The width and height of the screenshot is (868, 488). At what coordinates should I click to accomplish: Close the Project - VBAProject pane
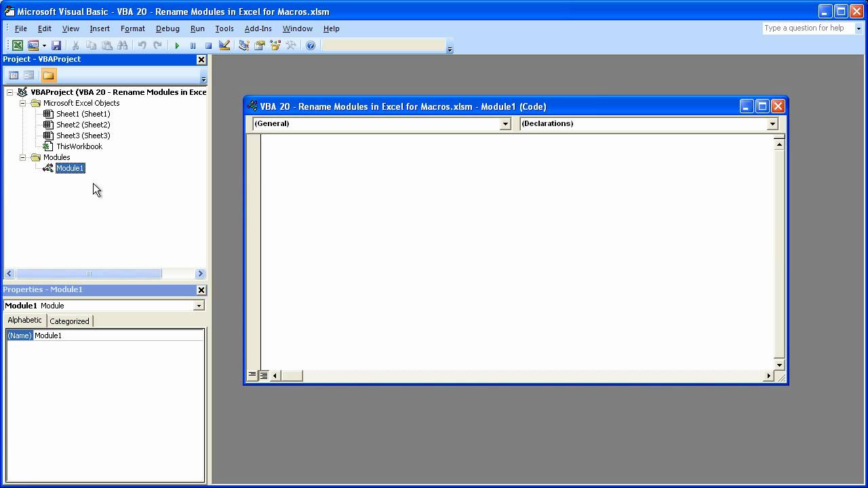[201, 60]
